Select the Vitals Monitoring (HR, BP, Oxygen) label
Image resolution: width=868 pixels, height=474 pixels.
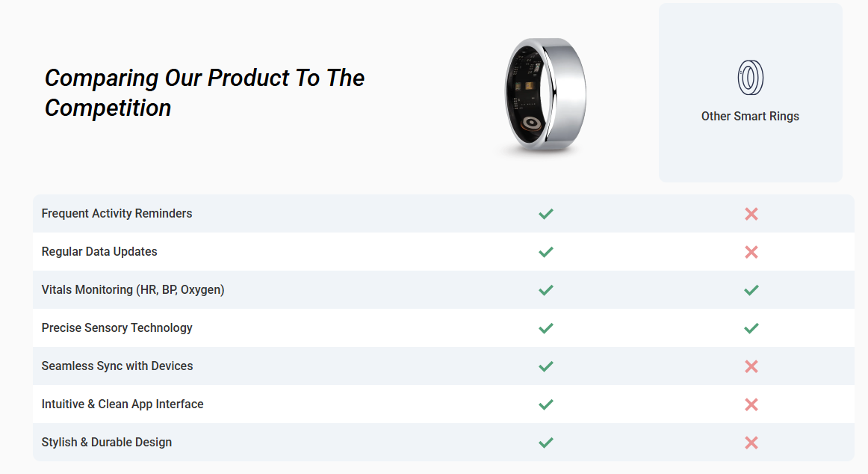click(x=133, y=290)
